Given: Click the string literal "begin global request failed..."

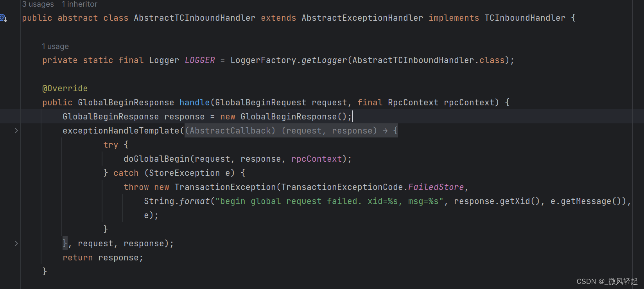Looking at the screenshot, I should tap(329, 201).
